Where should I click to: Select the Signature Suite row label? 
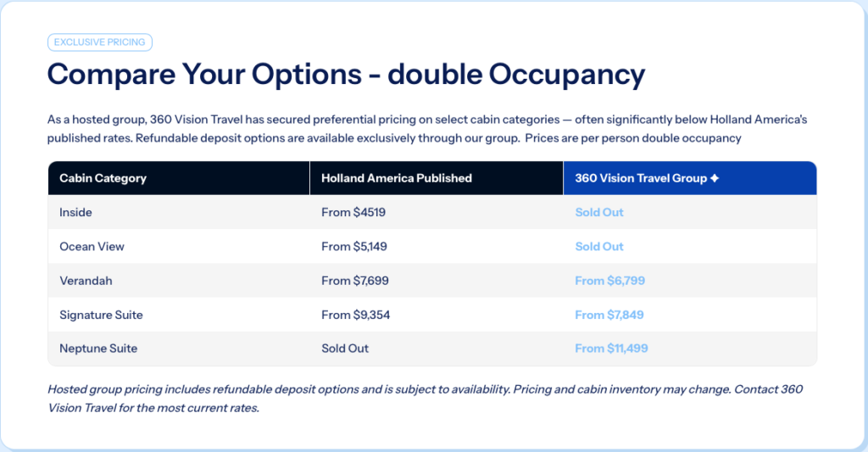click(102, 315)
